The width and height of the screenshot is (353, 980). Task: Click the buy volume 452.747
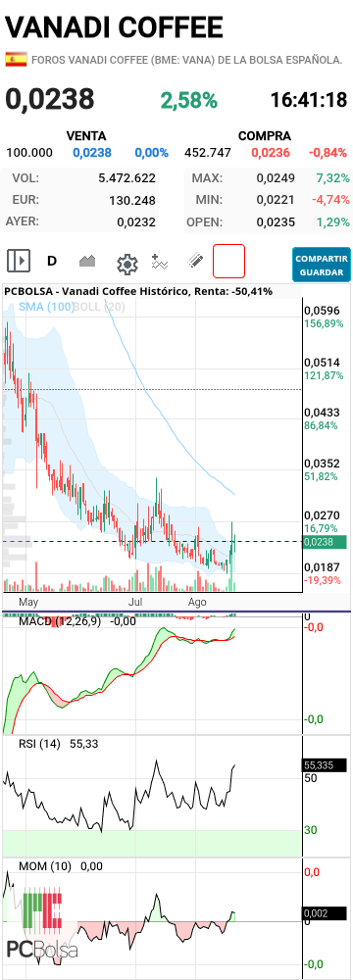click(208, 153)
